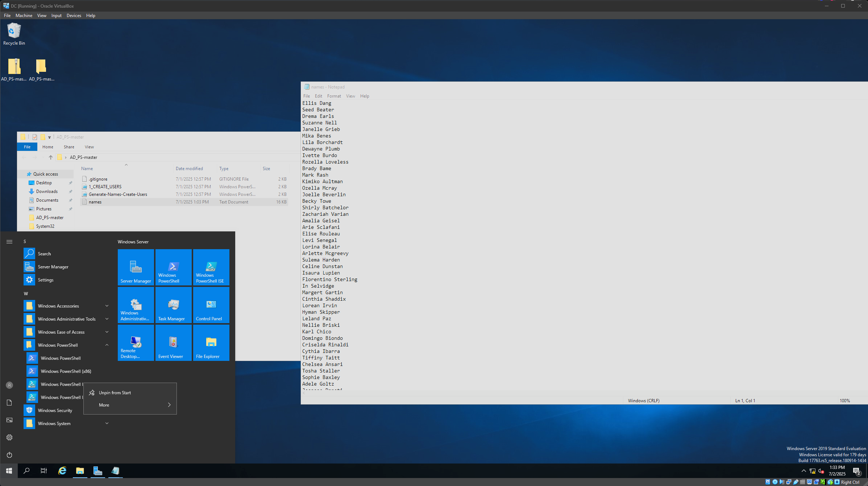Screen dimensions: 868x486
Task: Open the Windows PowerShell ISE tile
Action: tap(211, 267)
